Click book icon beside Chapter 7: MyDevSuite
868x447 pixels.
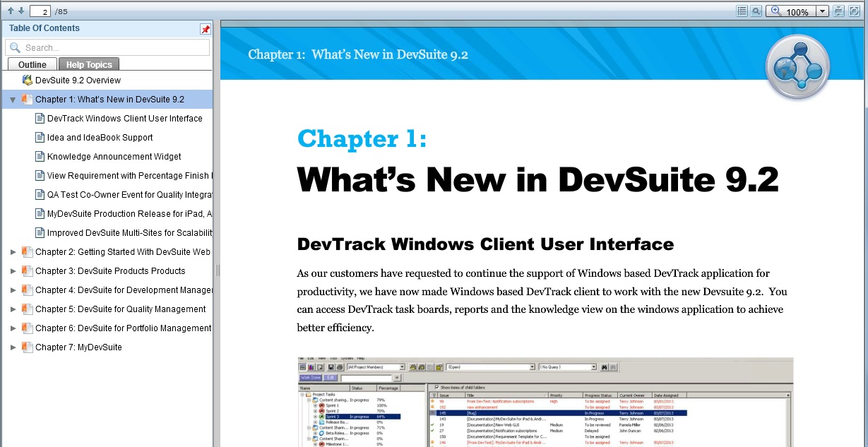coord(28,347)
